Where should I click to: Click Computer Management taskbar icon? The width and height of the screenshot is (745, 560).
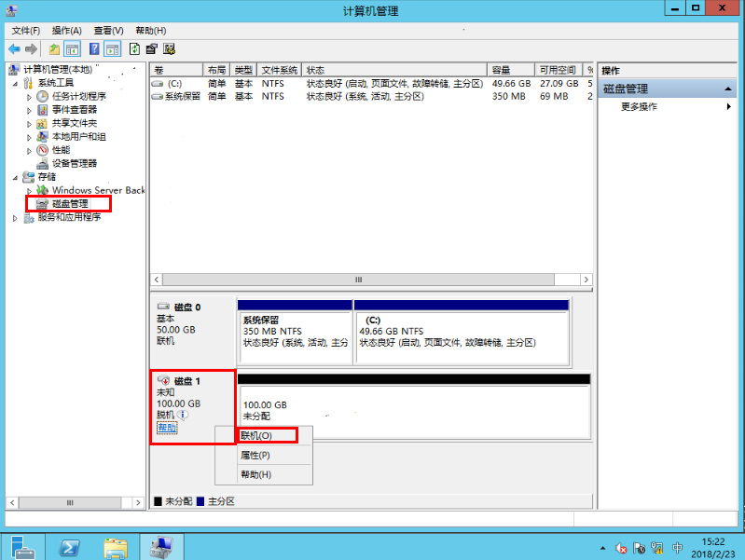(161, 547)
